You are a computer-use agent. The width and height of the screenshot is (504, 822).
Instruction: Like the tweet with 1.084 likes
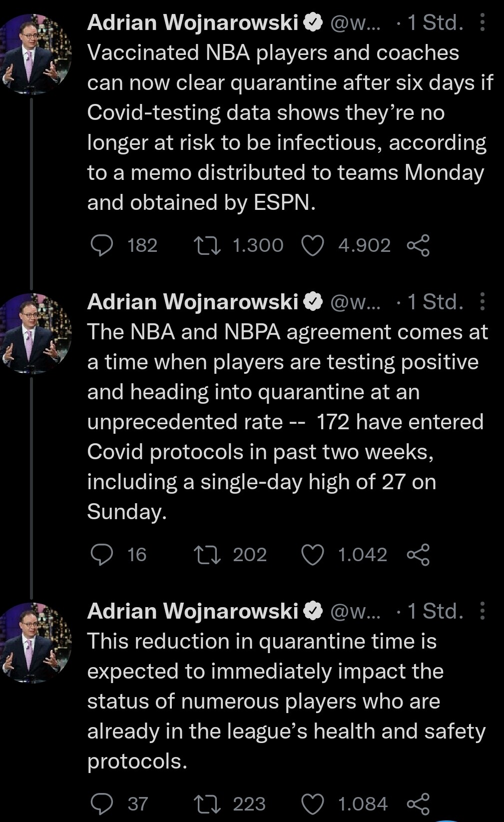(x=313, y=804)
